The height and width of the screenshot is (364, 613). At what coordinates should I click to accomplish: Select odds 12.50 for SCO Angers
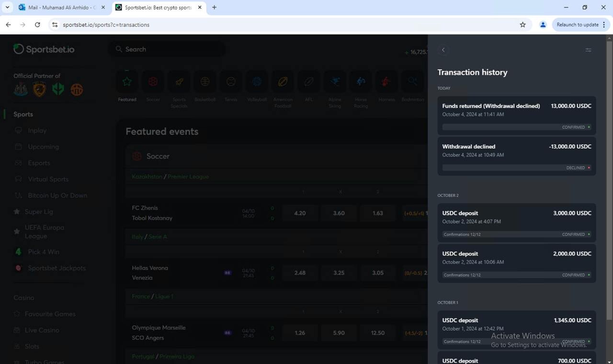(377, 333)
